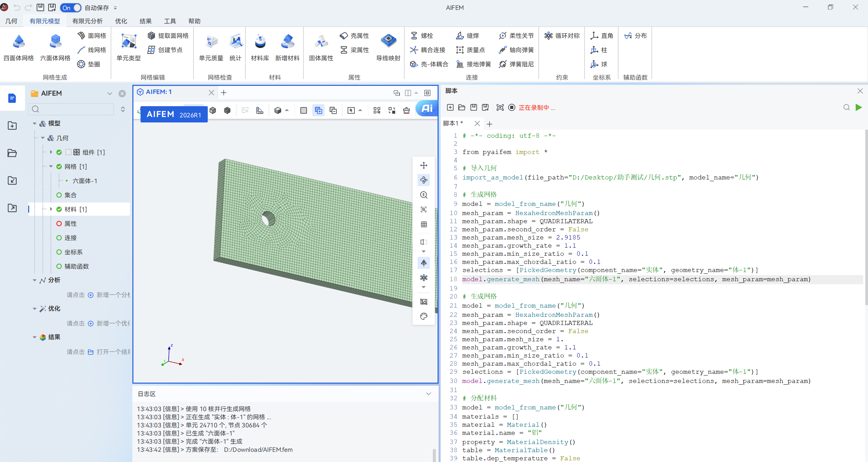Close the 脚本 script panel
This screenshot has width=868, height=462.
pyautogui.click(x=860, y=91)
